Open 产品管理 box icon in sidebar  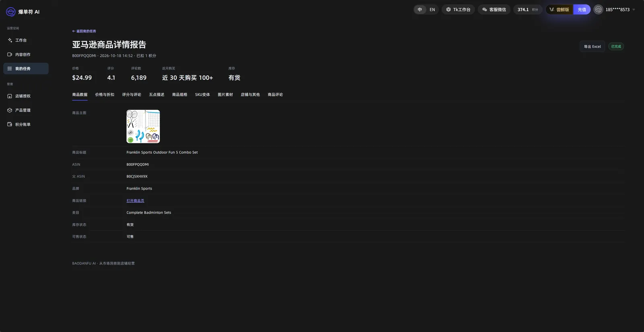(x=10, y=110)
